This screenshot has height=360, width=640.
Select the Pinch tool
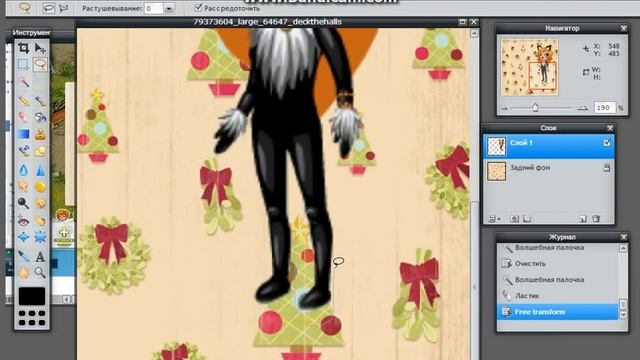[40, 237]
